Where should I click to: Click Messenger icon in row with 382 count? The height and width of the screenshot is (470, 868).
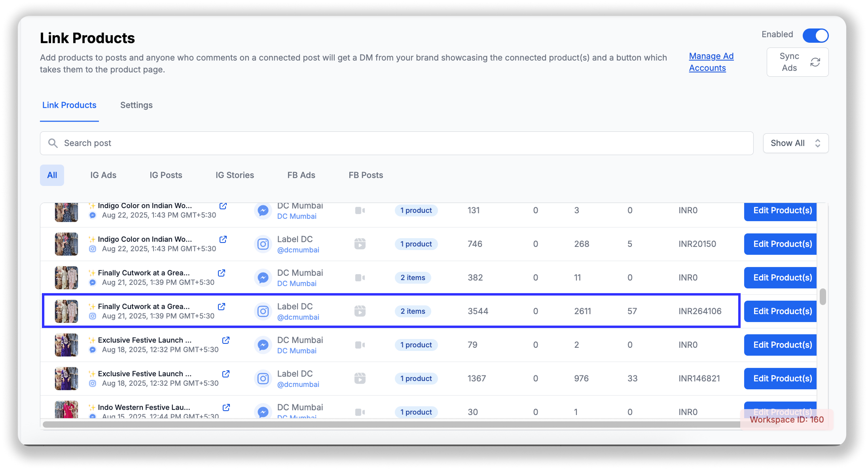tap(263, 278)
